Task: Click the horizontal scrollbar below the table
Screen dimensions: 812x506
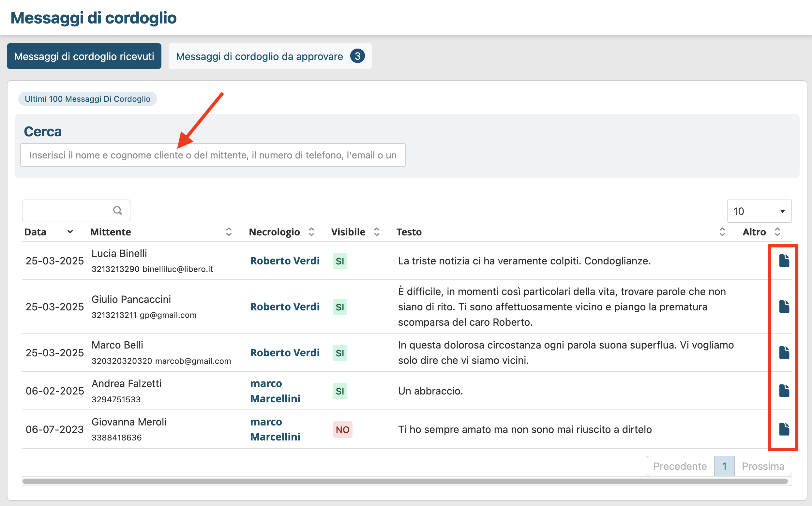Action: [405, 481]
